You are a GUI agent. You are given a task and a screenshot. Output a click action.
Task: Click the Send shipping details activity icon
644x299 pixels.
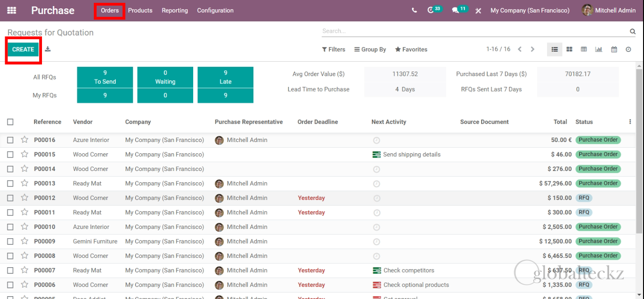coord(377,155)
